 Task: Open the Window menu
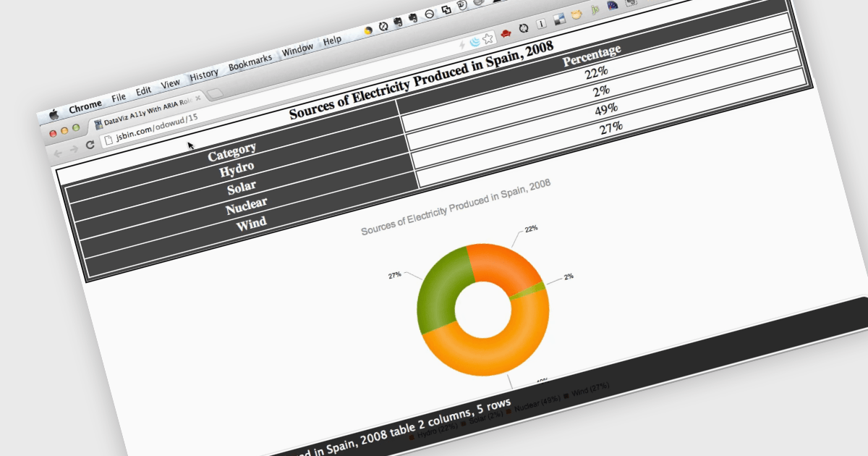(x=297, y=49)
